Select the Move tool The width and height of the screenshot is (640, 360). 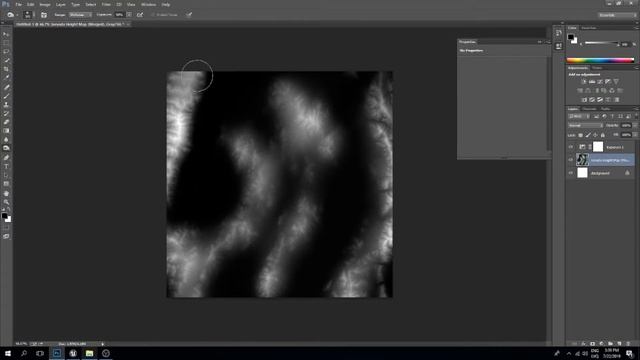(x=6, y=34)
